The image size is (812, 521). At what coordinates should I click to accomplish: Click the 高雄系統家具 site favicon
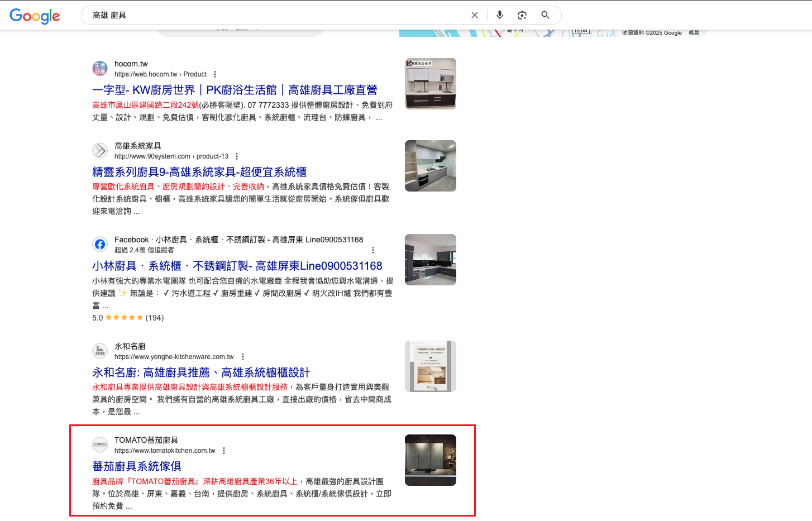click(x=100, y=151)
